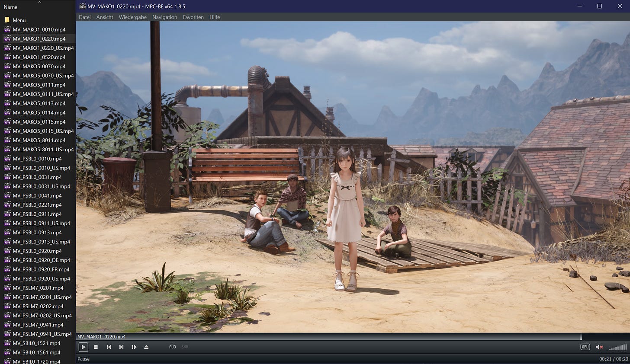Click the icon of MV_MAKO5_0070.mp4
Image resolution: width=630 pixels, height=364 pixels.
(7, 66)
